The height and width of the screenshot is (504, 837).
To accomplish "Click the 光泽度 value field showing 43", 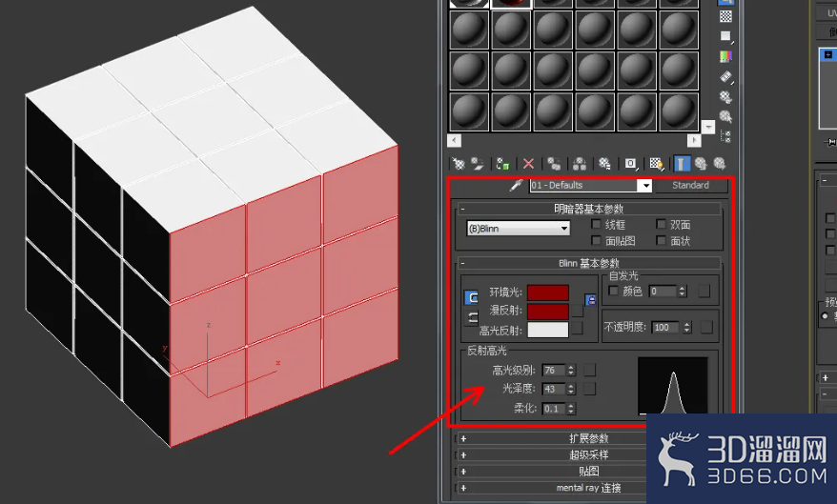I will click(554, 390).
